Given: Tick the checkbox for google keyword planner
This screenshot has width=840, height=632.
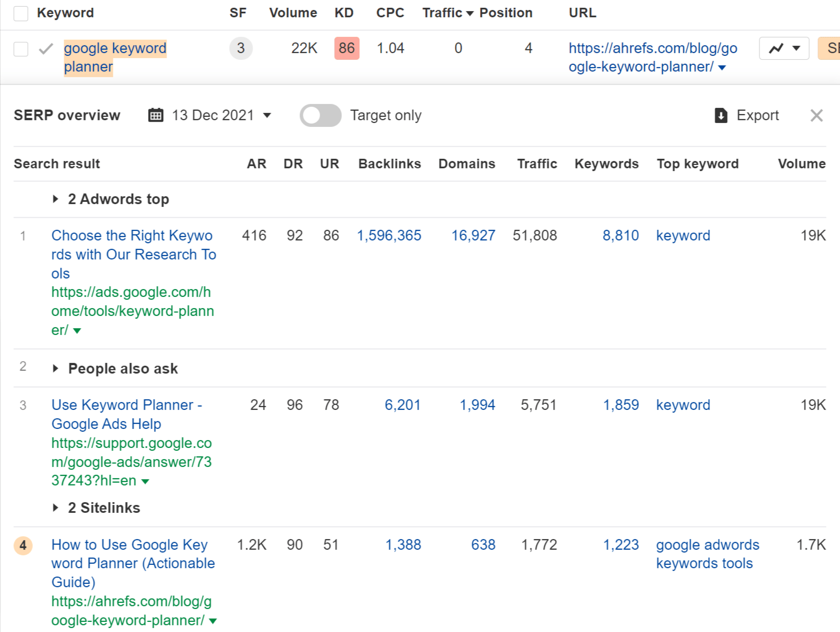Looking at the screenshot, I should tap(21, 49).
